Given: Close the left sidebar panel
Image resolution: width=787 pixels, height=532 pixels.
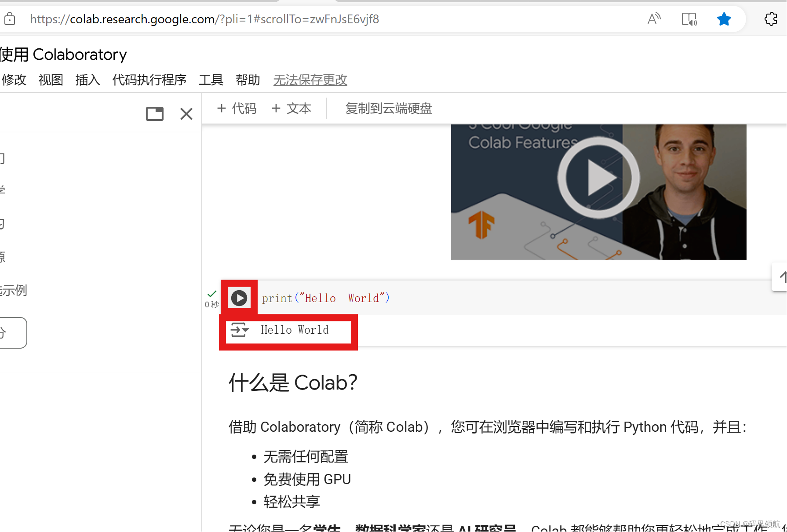Looking at the screenshot, I should click(186, 114).
